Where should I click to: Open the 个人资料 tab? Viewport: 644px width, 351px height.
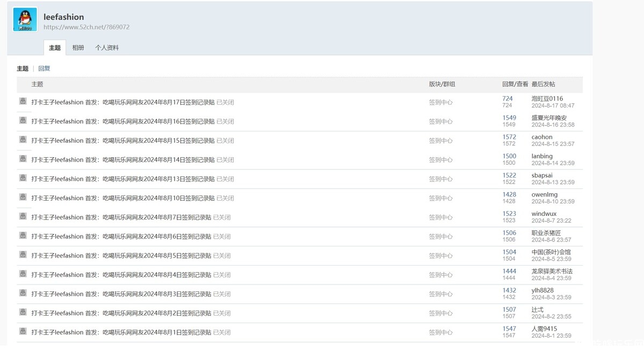(x=107, y=48)
